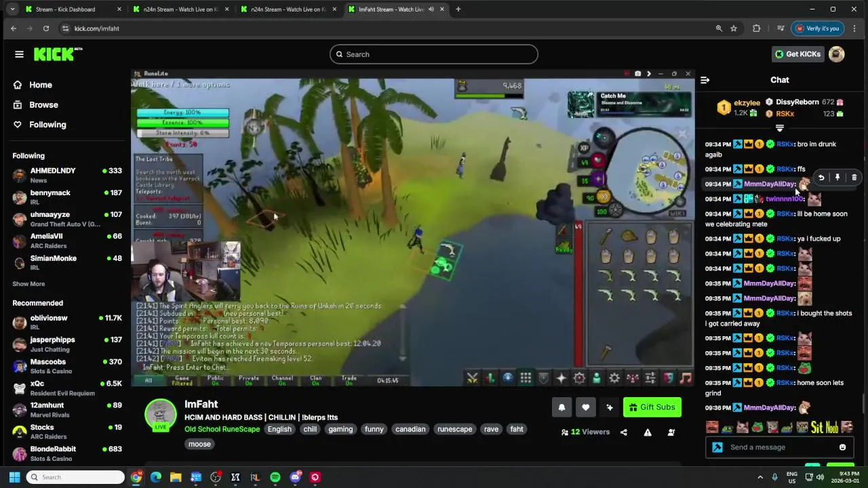This screenshot has width=868, height=488.
Task: Open the Home sidebar link
Action: pyautogui.click(x=41, y=85)
